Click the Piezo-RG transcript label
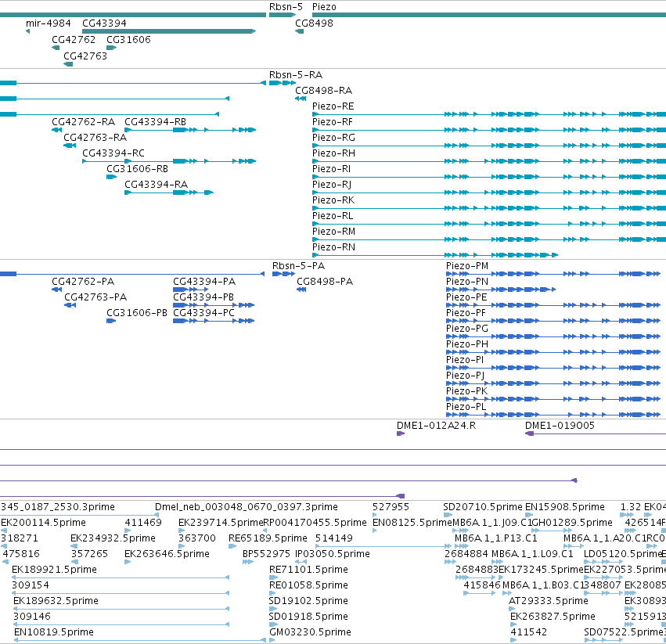666x644 pixels. (333, 138)
